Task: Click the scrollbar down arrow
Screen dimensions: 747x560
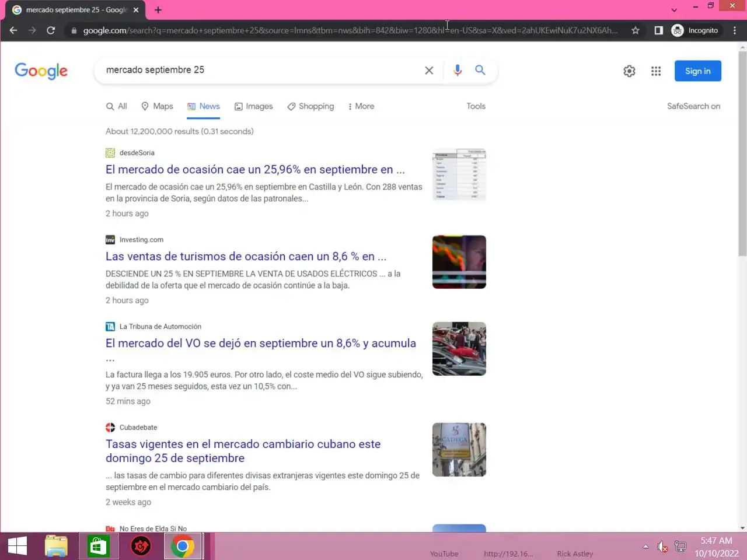Action: tap(742, 528)
